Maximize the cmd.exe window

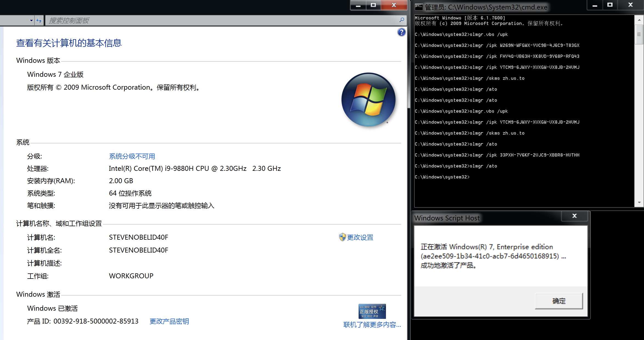click(610, 5)
